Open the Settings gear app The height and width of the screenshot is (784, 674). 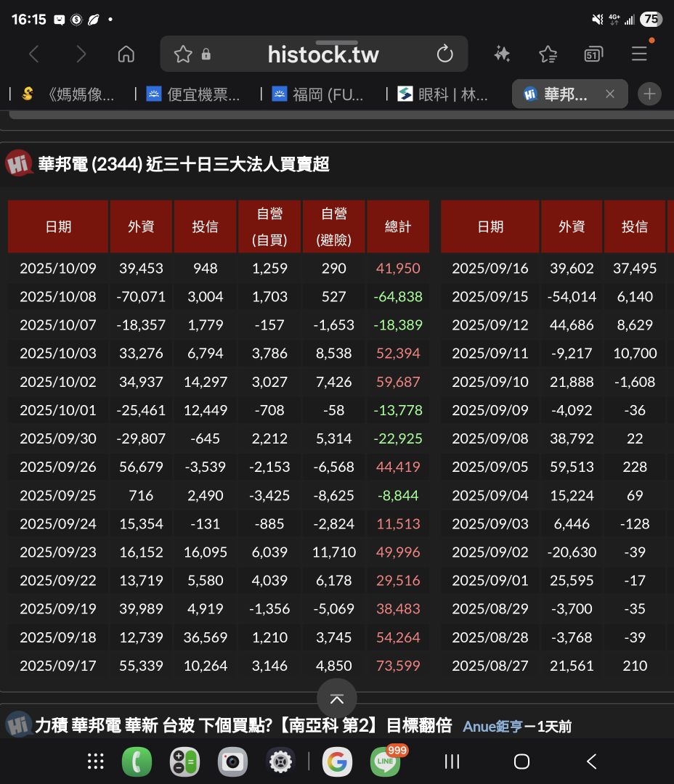(280, 761)
